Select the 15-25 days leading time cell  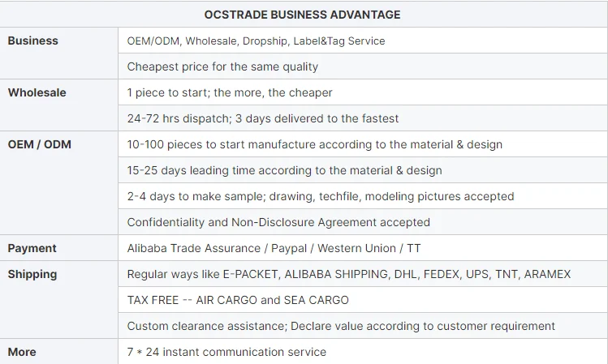(284, 170)
